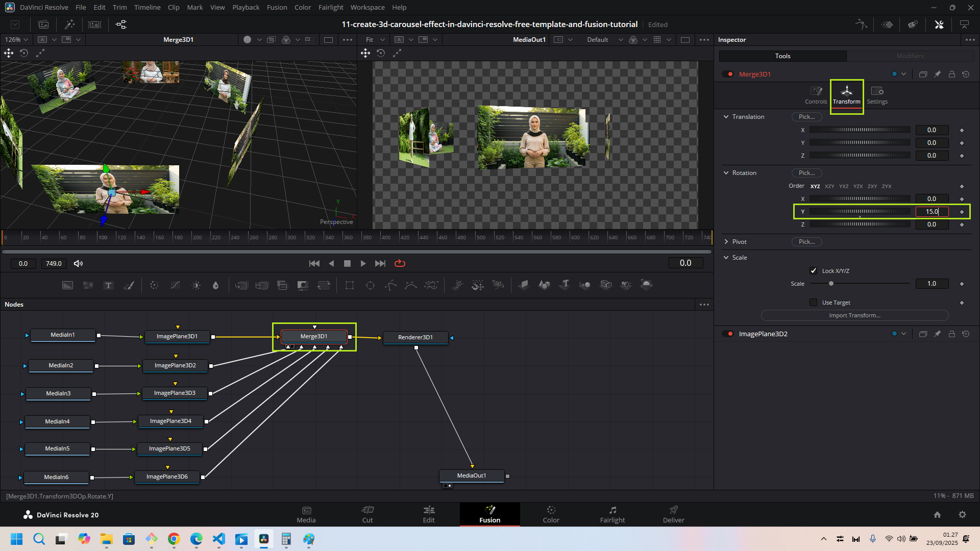Add a Text+ node from toolbar
The width and height of the screenshot is (980, 551).
coord(108,285)
